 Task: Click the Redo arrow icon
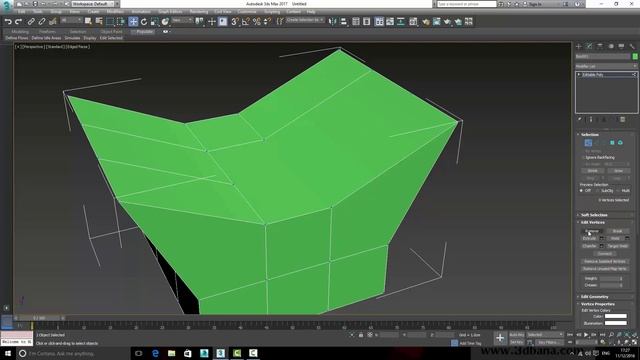click(x=18, y=22)
